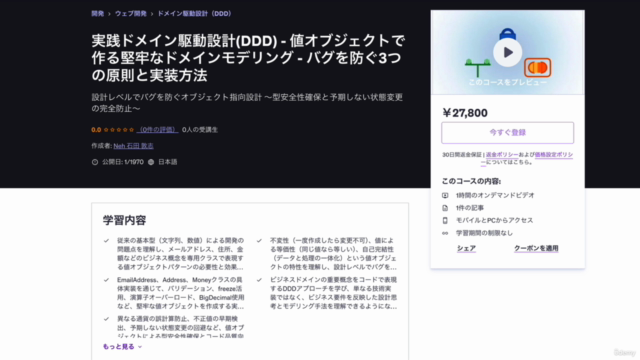Click checkmark beside 不変性 item
Viewport: 640px width, 360px height.
259,241
